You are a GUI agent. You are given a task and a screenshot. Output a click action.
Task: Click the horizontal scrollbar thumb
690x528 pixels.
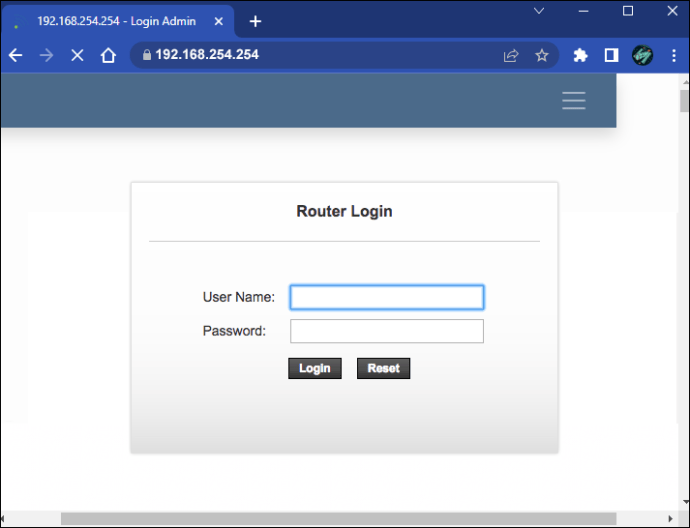click(x=338, y=519)
